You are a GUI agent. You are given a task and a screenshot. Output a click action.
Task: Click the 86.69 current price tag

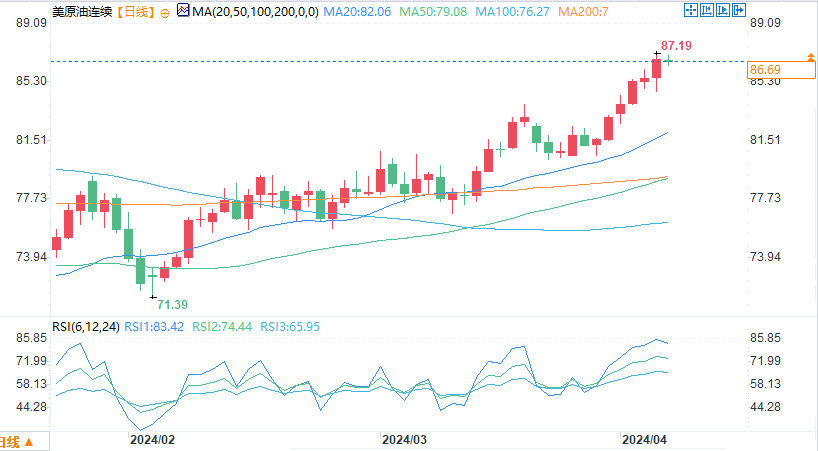pyautogui.click(x=781, y=70)
